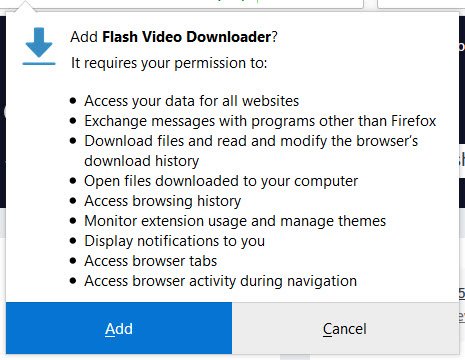Click 'It requires your permission to:' text

[169, 63]
